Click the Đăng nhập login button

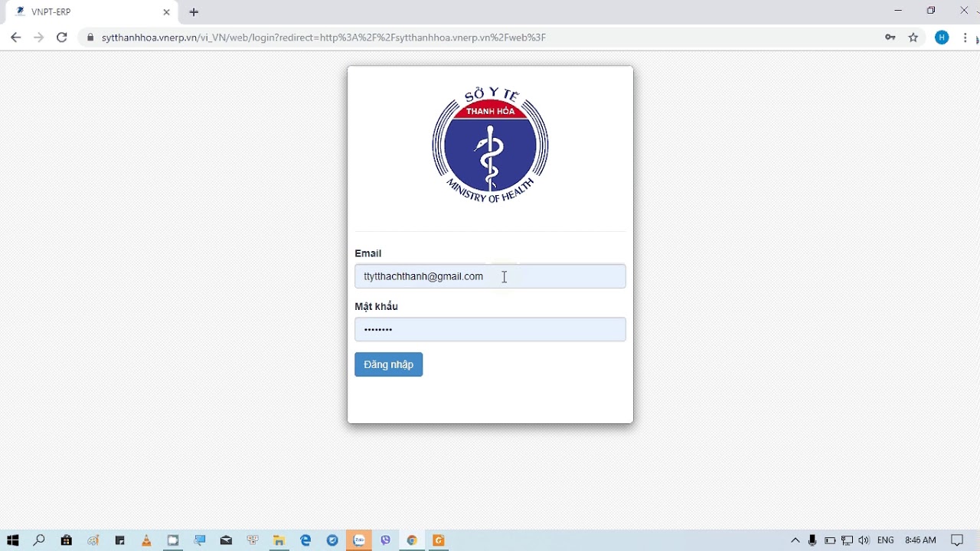tap(388, 364)
